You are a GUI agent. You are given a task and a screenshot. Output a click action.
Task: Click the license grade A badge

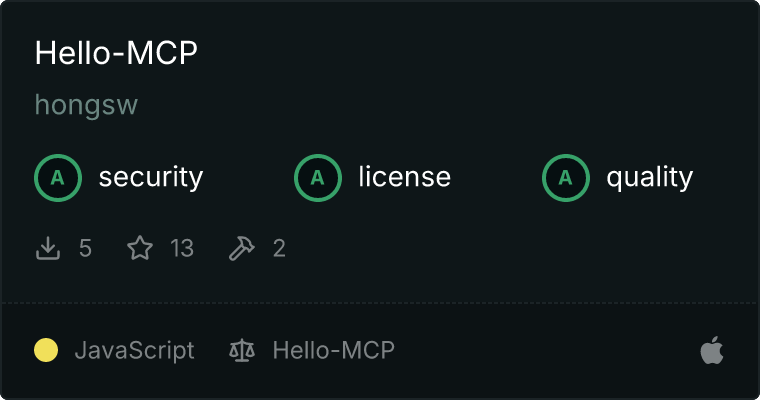(x=317, y=178)
